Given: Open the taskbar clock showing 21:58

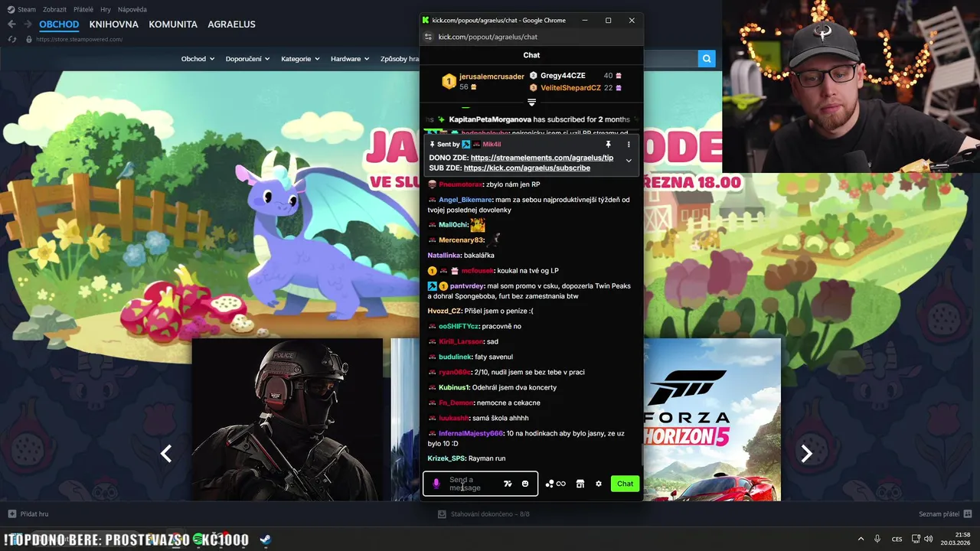Looking at the screenshot, I should (x=956, y=539).
